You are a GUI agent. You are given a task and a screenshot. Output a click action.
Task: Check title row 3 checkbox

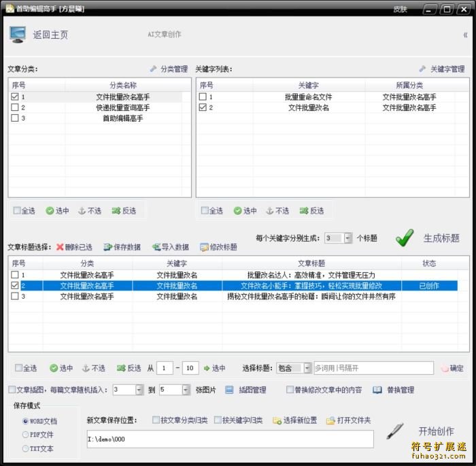(x=14, y=296)
